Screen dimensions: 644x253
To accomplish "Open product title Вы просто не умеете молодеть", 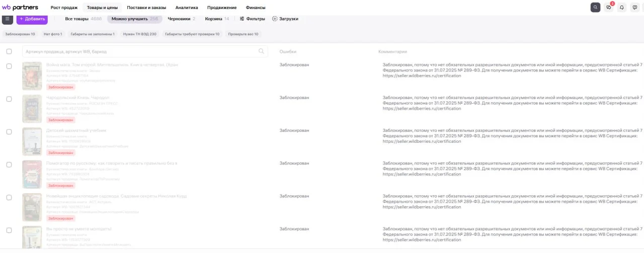I will pos(78,229).
